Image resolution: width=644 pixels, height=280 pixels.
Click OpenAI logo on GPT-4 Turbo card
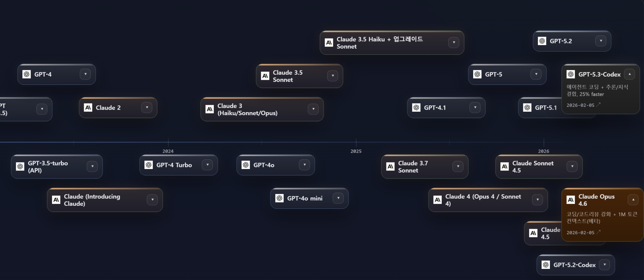(x=149, y=165)
